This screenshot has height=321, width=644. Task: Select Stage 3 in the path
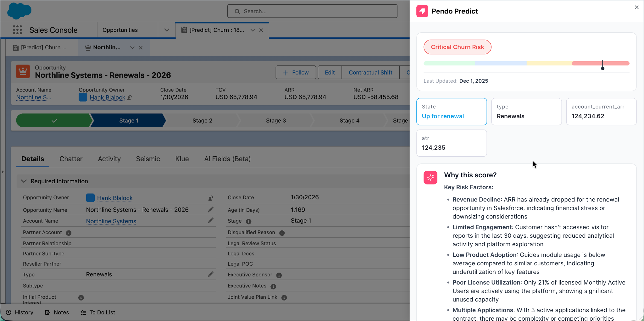tap(276, 120)
